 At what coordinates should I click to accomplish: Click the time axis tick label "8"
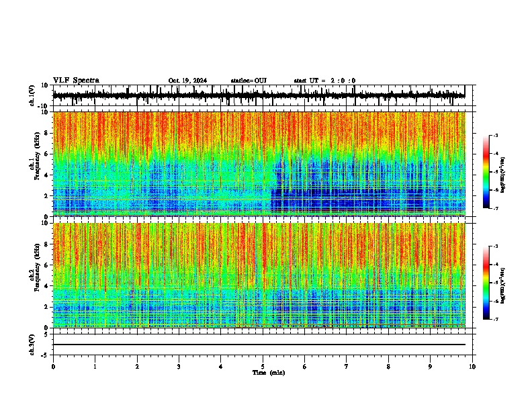click(x=388, y=367)
